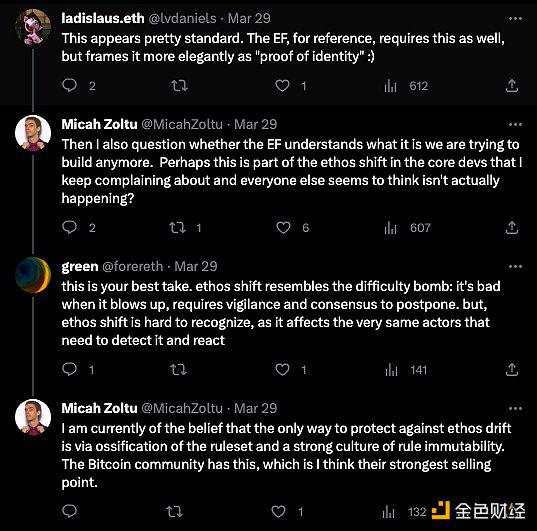The width and height of the screenshot is (537, 531).
Task: Retweet Micah Zoltu's ethos shift tweet
Action: (178, 227)
